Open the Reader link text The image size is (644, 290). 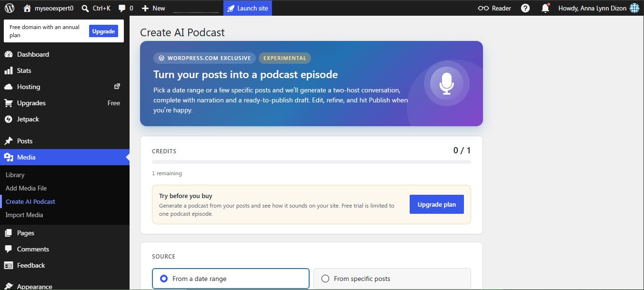(x=502, y=8)
